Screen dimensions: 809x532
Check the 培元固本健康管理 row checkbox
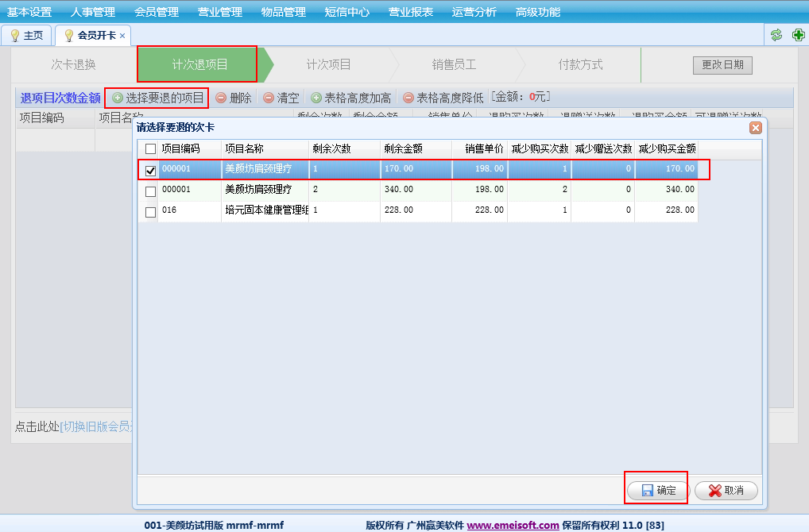tap(150, 212)
